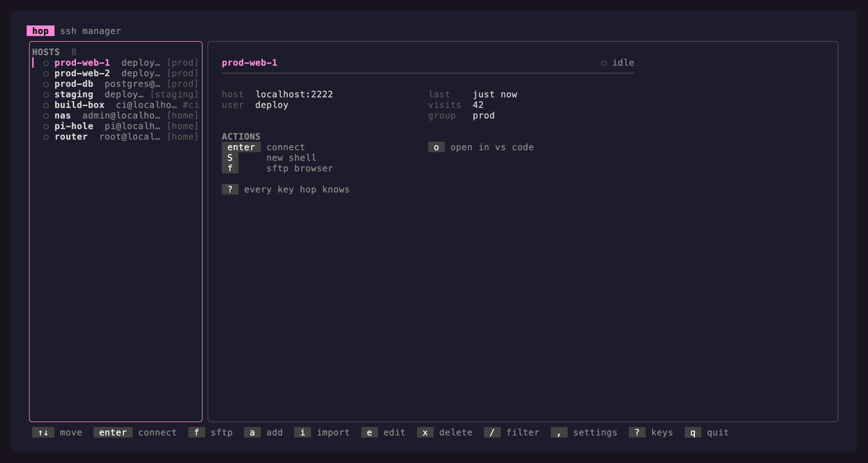This screenshot has width=868, height=463.
Task: Click the status circle beside build-box
Action: (x=46, y=105)
